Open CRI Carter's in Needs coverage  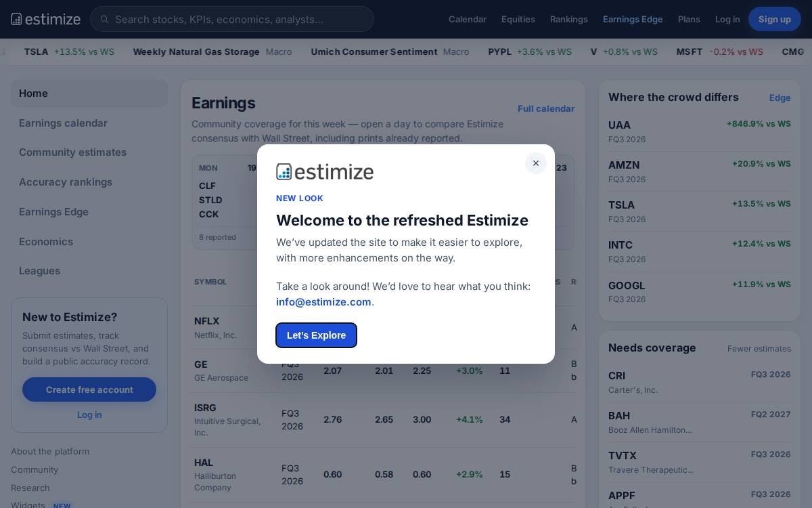[x=700, y=382]
